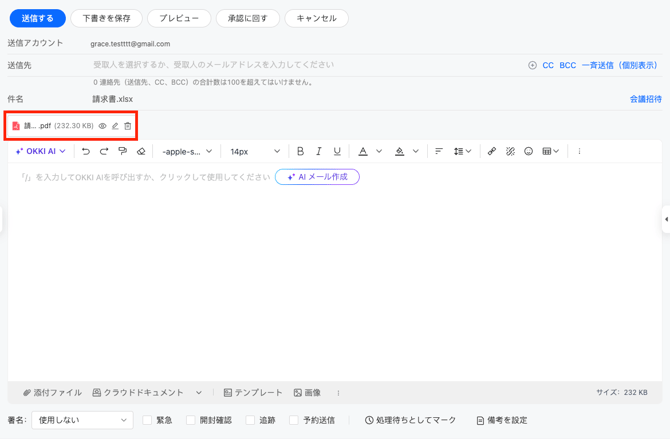This screenshot has height=439, width=670.
Task: Insert emoji smiley icon
Action: [529, 151]
